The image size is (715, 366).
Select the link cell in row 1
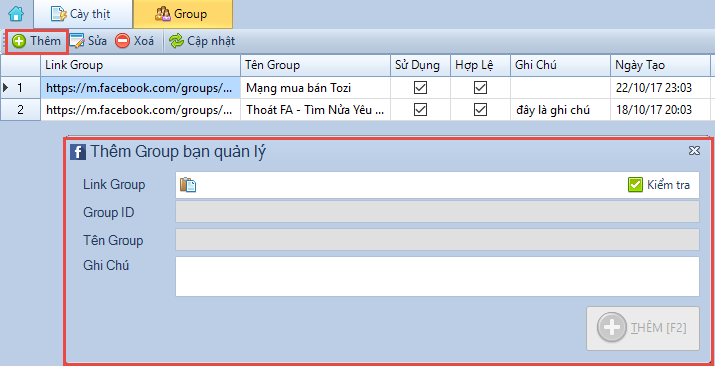tap(140, 88)
